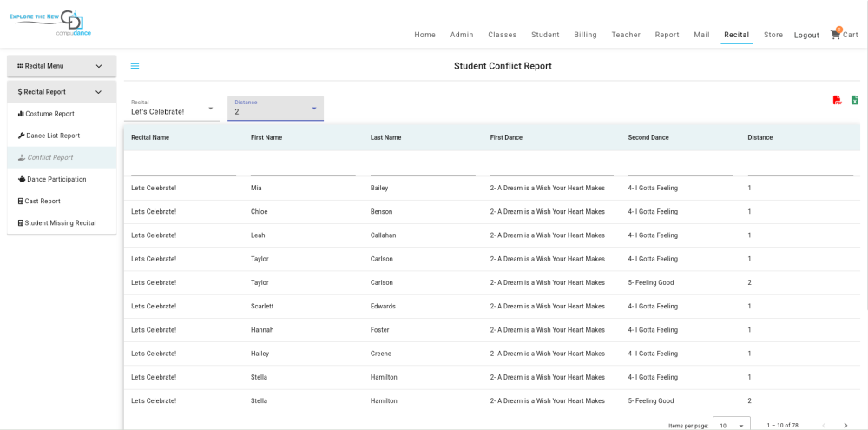Export report to Excel icon
This screenshot has width=868, height=430.
pos(855,100)
